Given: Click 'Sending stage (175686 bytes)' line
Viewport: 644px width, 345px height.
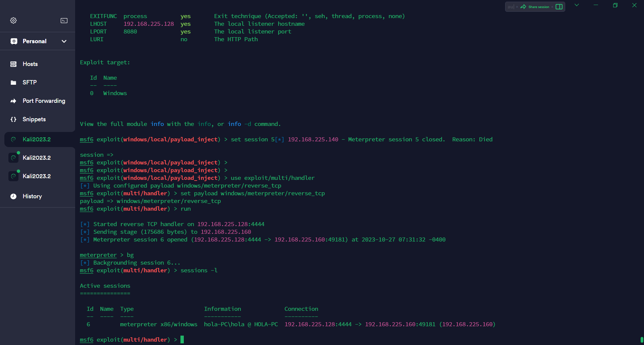Looking at the screenshot, I should tap(165, 232).
